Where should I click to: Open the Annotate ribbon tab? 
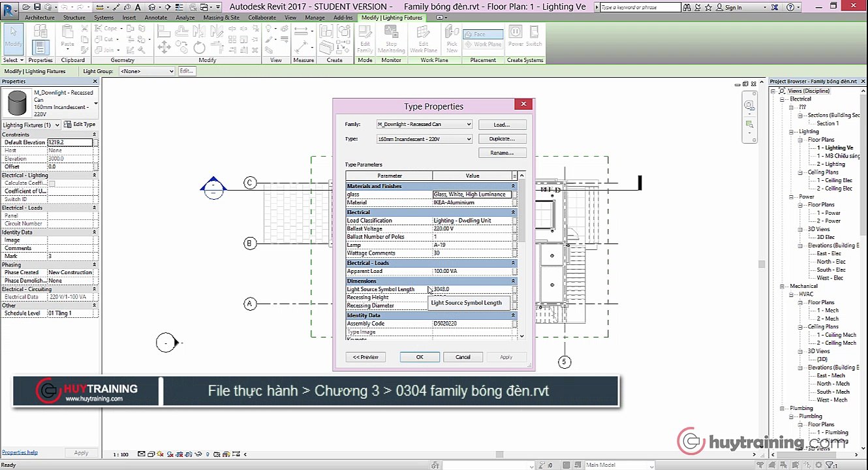point(156,18)
